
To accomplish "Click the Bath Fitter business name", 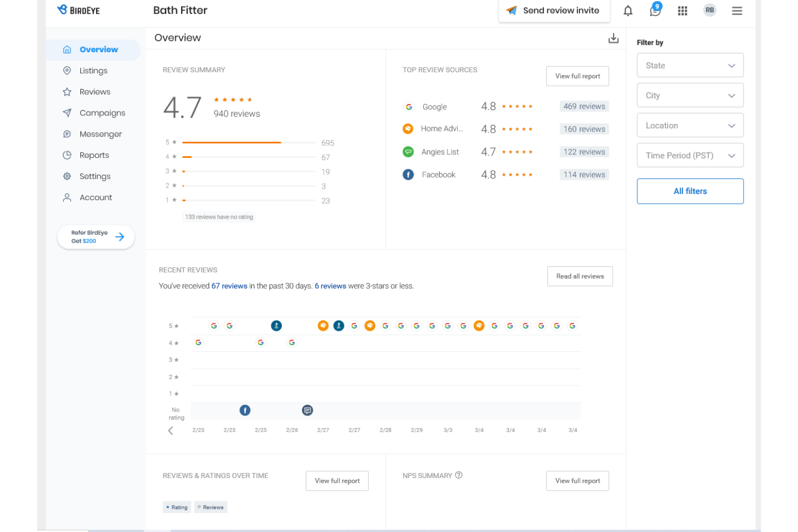I will (x=180, y=10).
